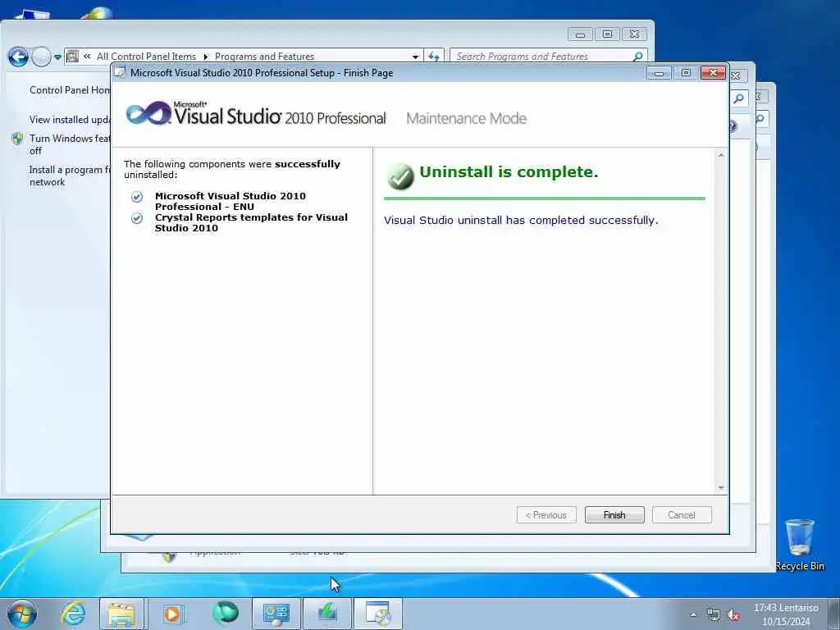The width and height of the screenshot is (840, 630).
Task: Click 'Visual Studio uninstall has completed successfully' text
Action: coord(521,220)
